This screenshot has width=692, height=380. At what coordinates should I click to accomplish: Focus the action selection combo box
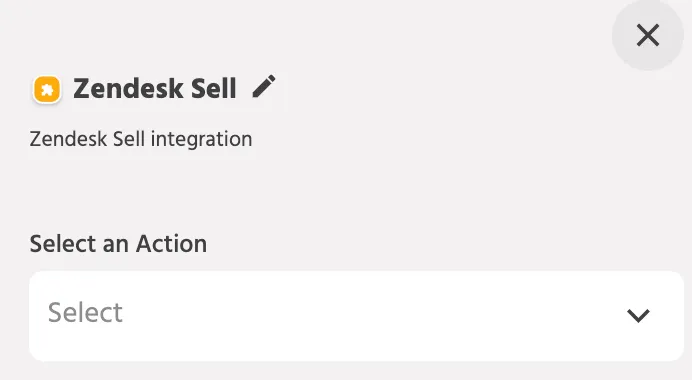356,316
